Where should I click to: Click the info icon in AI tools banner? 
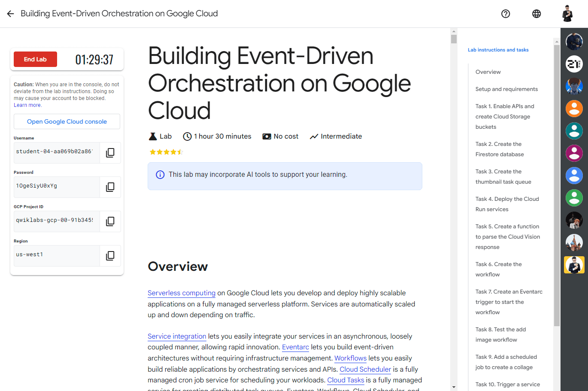click(x=160, y=175)
